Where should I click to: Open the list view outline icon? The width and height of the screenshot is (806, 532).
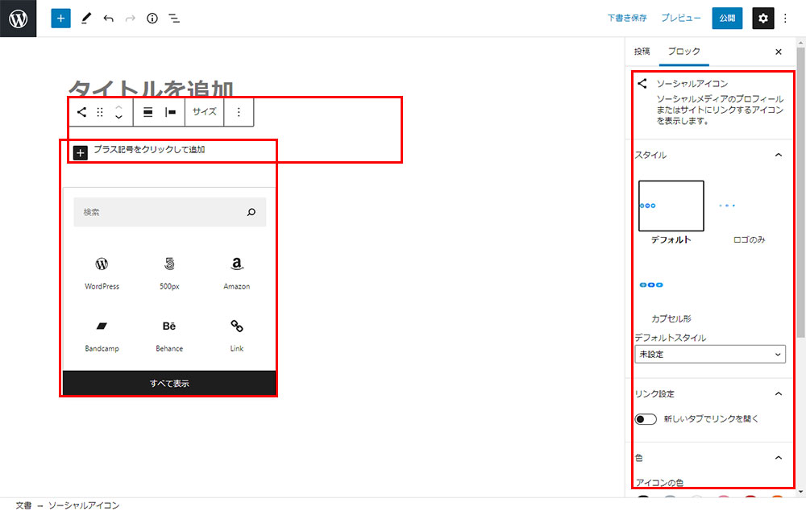coord(174,18)
